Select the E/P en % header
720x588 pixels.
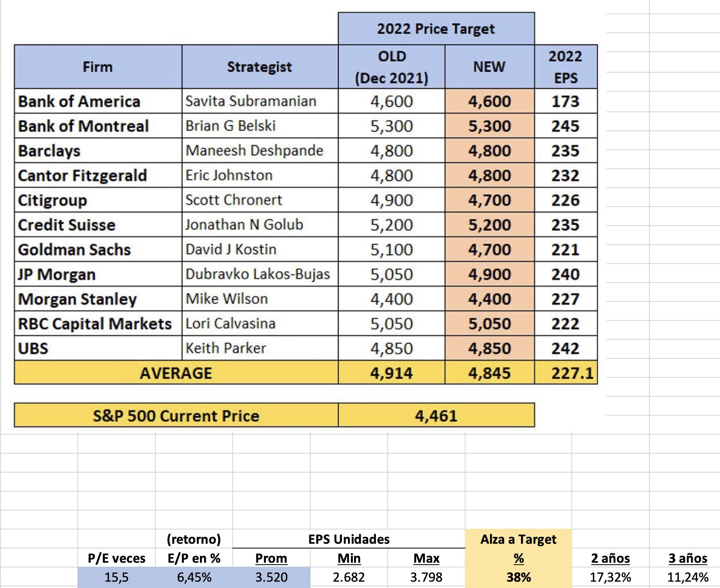[x=194, y=558]
